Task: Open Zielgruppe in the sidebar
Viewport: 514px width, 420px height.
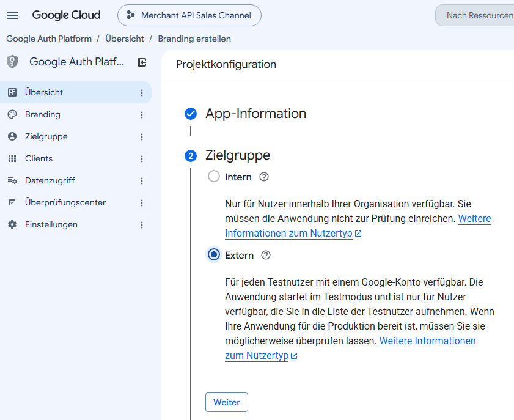Action: (x=76, y=136)
